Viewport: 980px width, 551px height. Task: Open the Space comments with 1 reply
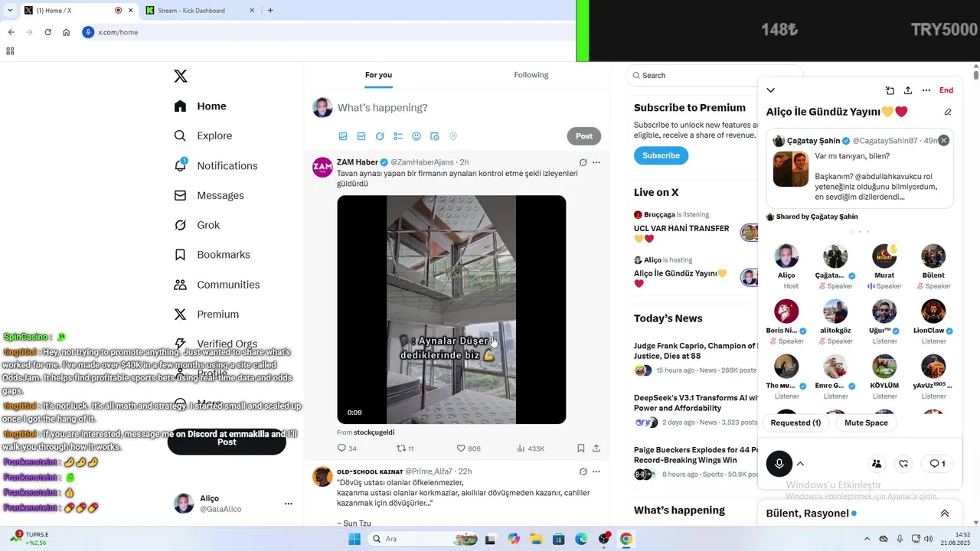click(937, 464)
